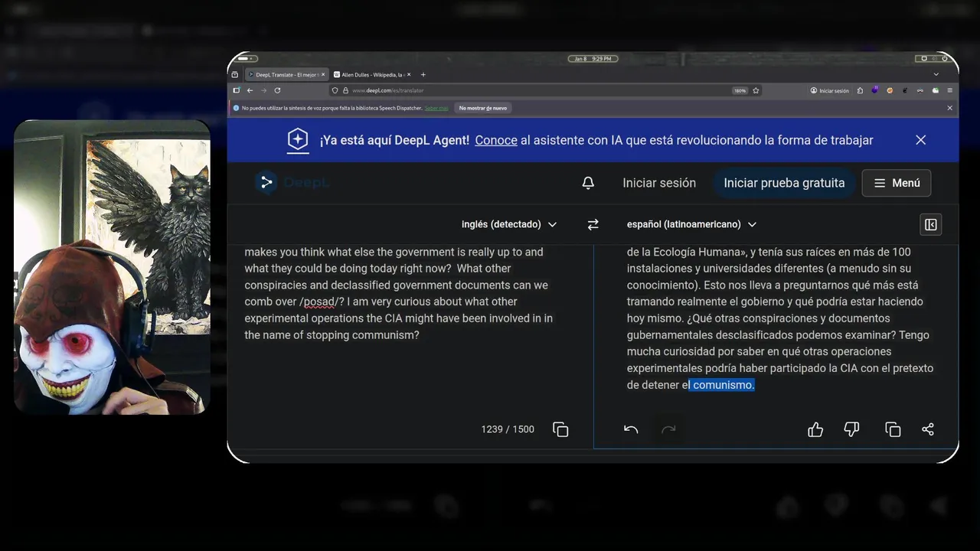Open the side panel icon beside language selector

(x=930, y=224)
